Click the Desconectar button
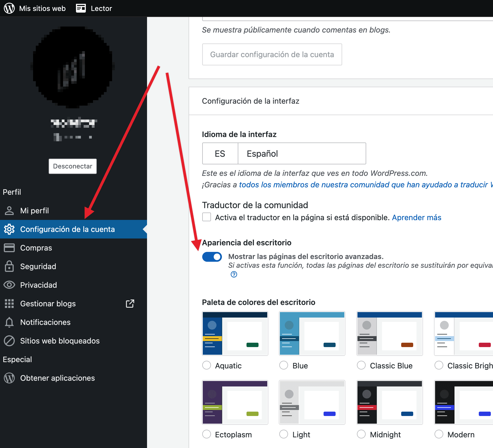Image resolution: width=493 pixels, height=448 pixels. (x=73, y=166)
